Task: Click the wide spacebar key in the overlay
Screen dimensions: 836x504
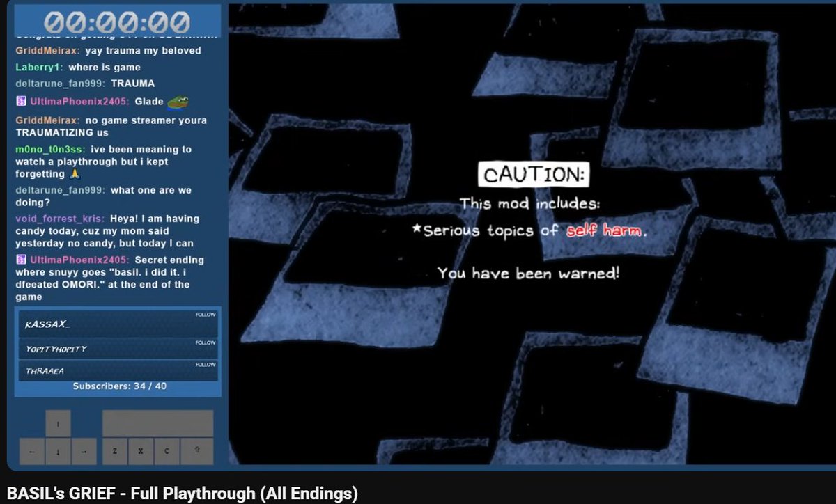Action: pos(157,423)
